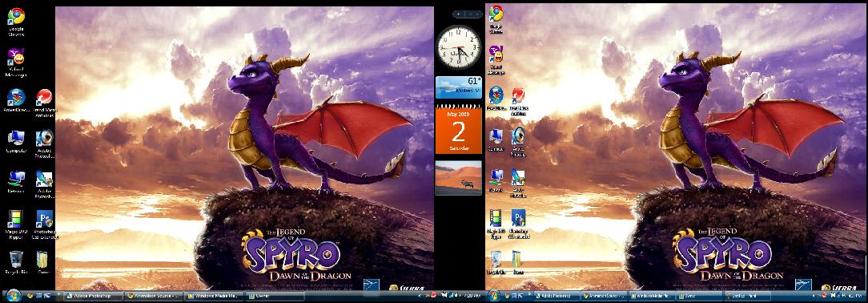
Task: Launch Yahoo! Messenger icon on right desktop
Action: (496, 60)
